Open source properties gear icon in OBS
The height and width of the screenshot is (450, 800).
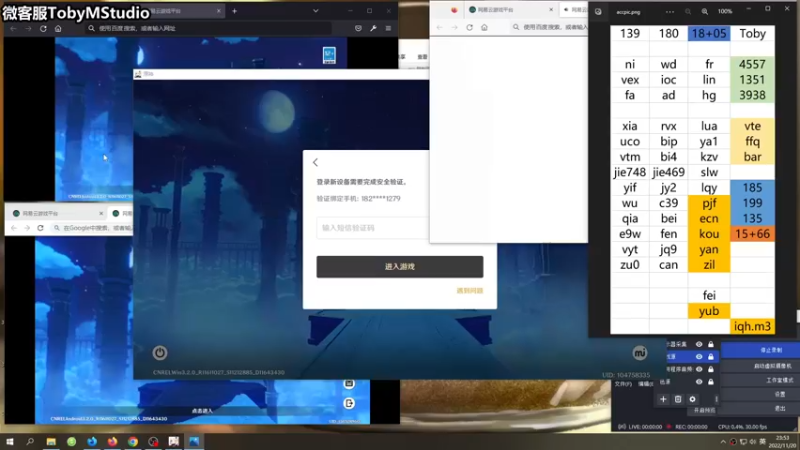(x=692, y=399)
